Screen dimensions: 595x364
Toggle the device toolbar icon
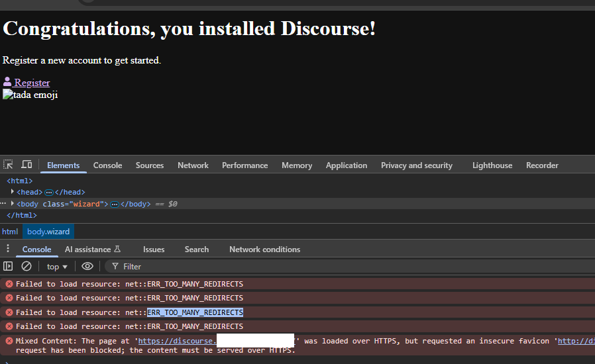(x=27, y=165)
